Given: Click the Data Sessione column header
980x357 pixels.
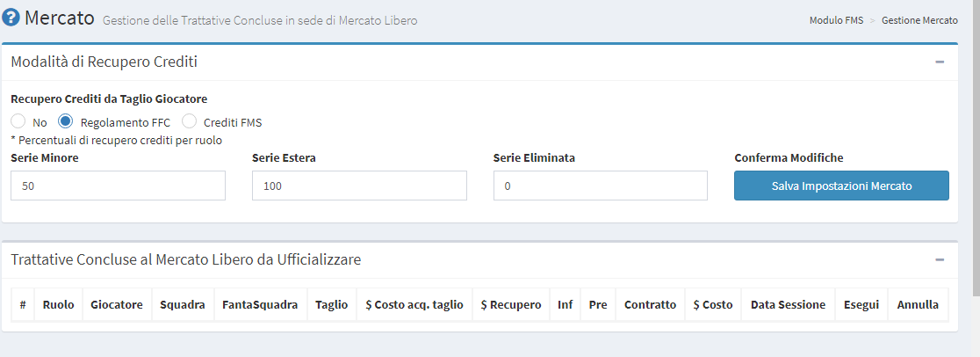Looking at the screenshot, I should [x=788, y=305].
